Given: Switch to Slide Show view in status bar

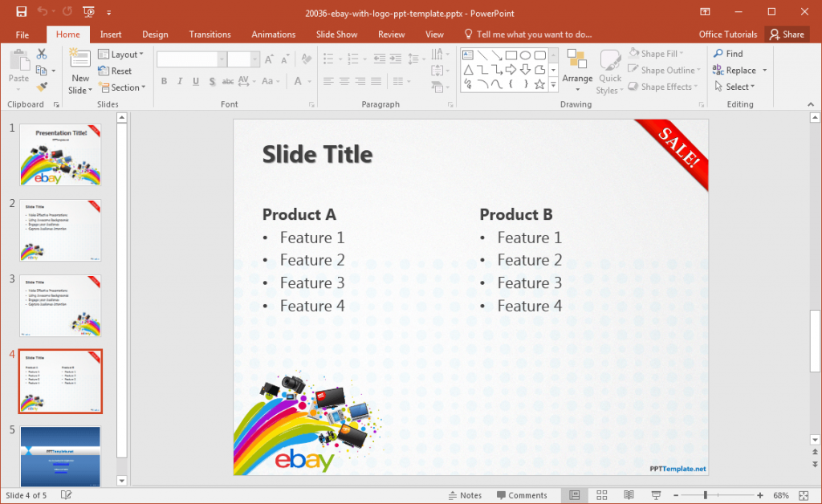Looking at the screenshot, I should tap(656, 494).
